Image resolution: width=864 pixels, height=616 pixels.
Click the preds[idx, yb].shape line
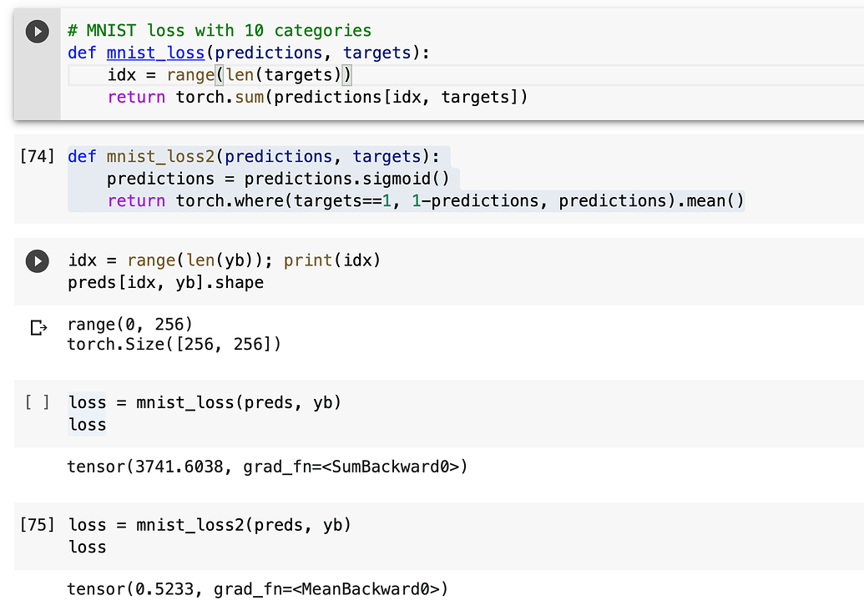[167, 283]
